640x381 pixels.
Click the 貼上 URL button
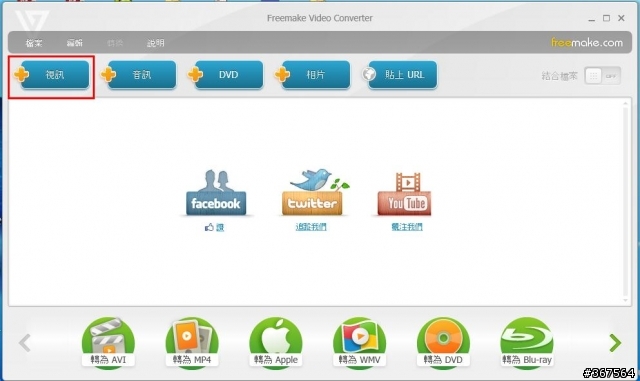(x=400, y=75)
